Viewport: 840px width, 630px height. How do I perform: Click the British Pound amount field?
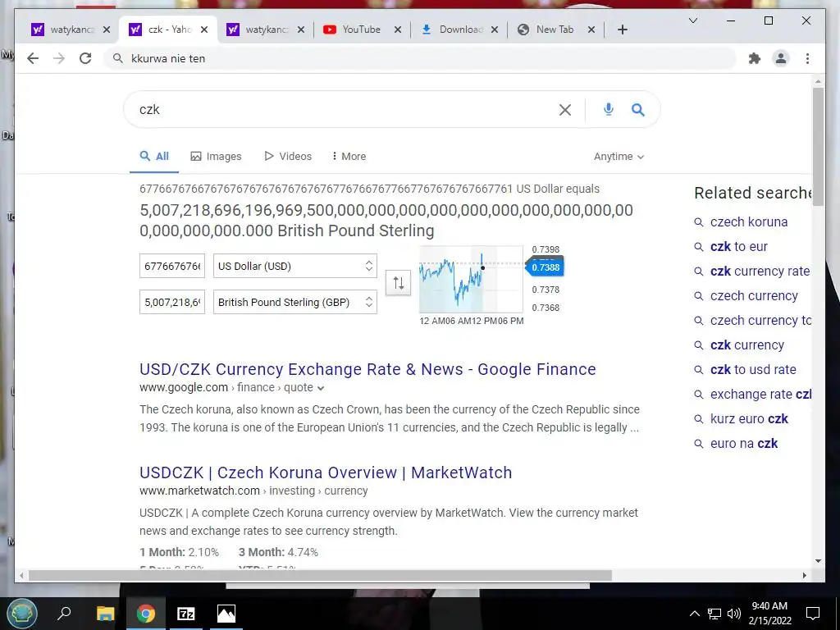(x=172, y=302)
